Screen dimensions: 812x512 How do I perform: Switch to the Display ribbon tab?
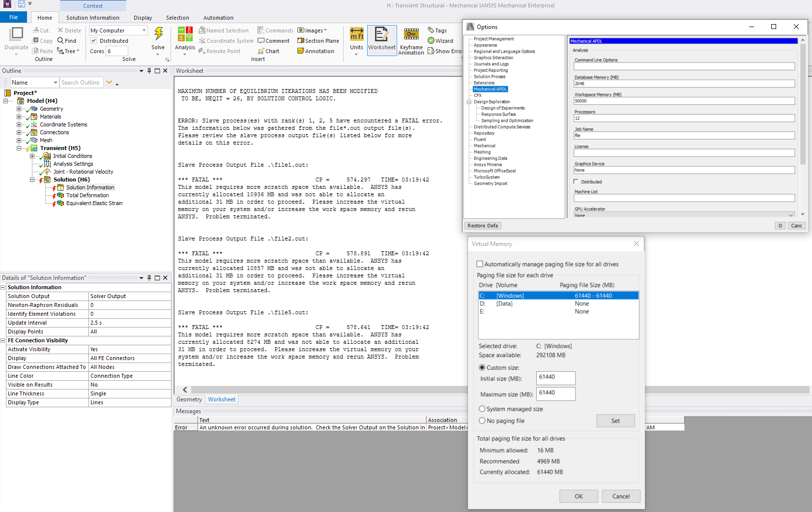(x=143, y=18)
